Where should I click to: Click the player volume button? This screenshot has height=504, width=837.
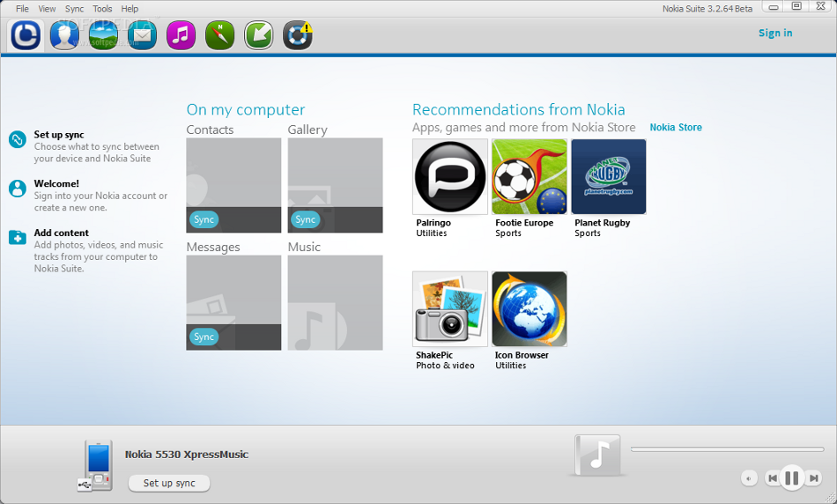click(749, 478)
